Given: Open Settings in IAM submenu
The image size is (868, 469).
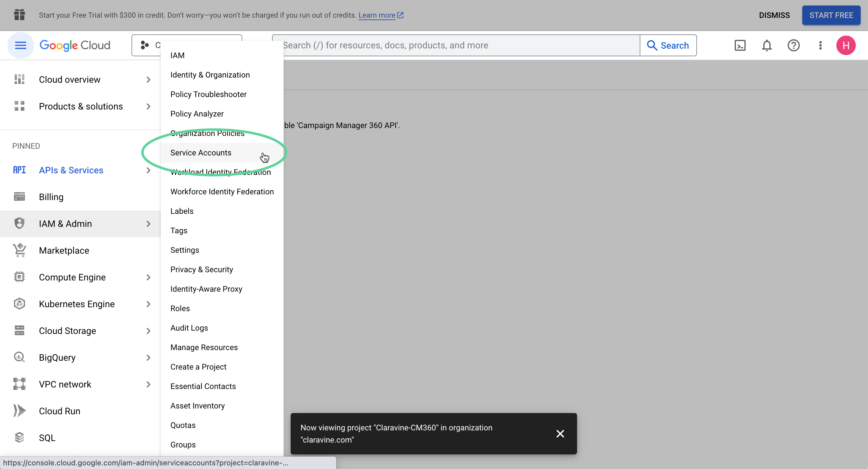Looking at the screenshot, I should [x=222, y=250].
